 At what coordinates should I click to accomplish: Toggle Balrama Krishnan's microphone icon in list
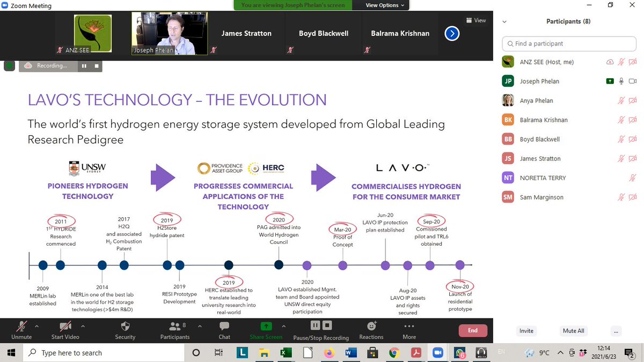click(621, 120)
